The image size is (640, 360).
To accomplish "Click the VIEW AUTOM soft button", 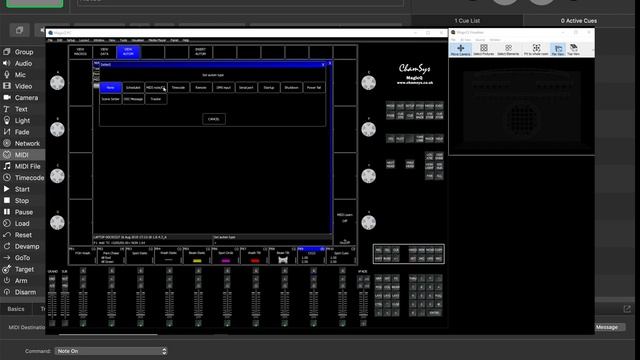I will click(x=128, y=52).
